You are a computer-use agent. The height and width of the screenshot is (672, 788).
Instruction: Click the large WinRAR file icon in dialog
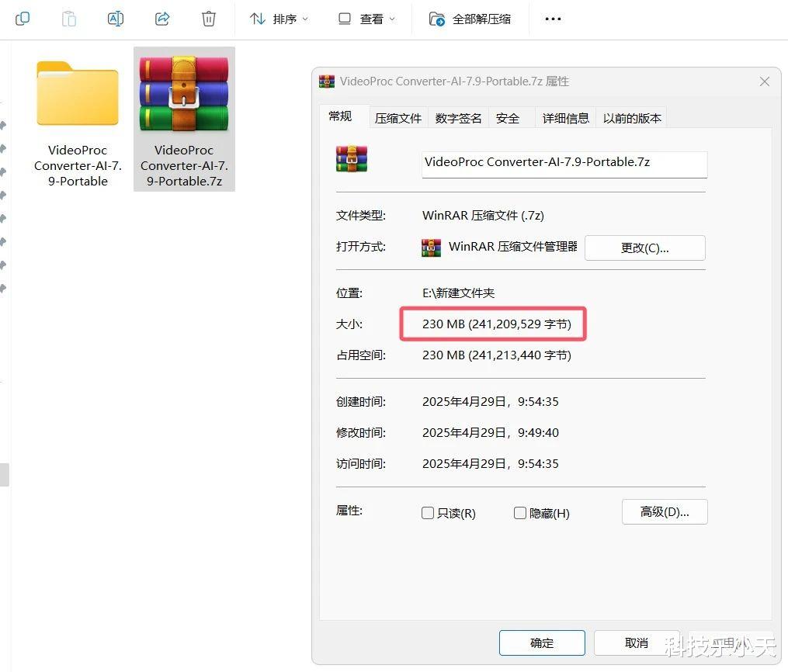[x=352, y=159]
